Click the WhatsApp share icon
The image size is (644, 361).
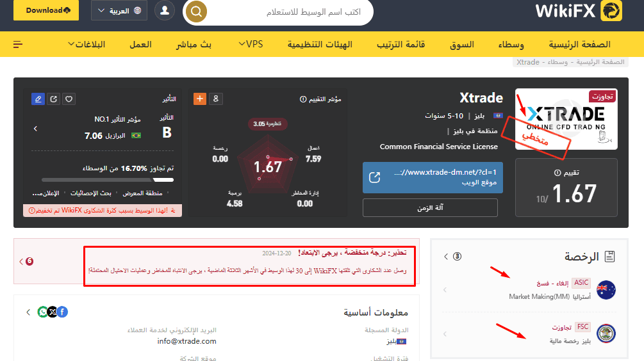pos(43,312)
